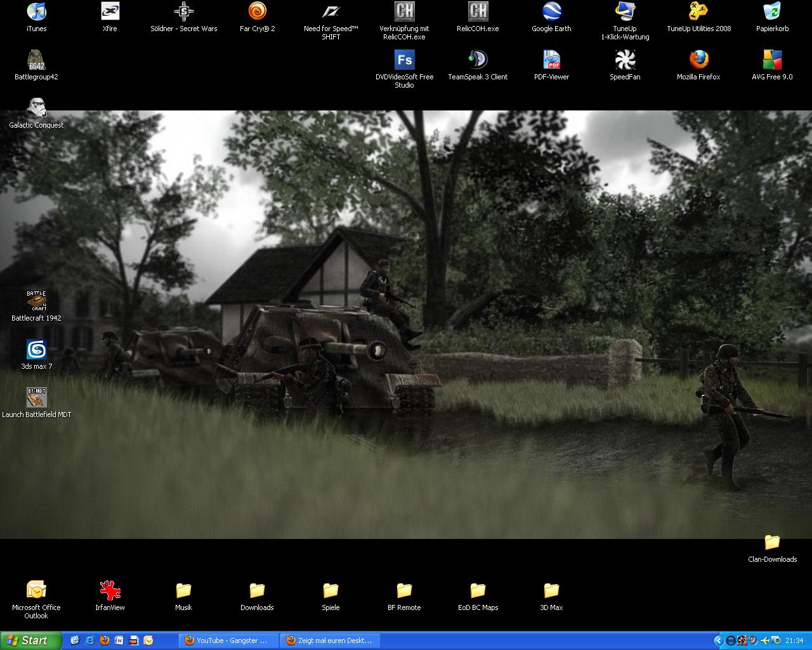Select Verknüpfung mit RelicCOH.exe shortcut

[x=404, y=21]
